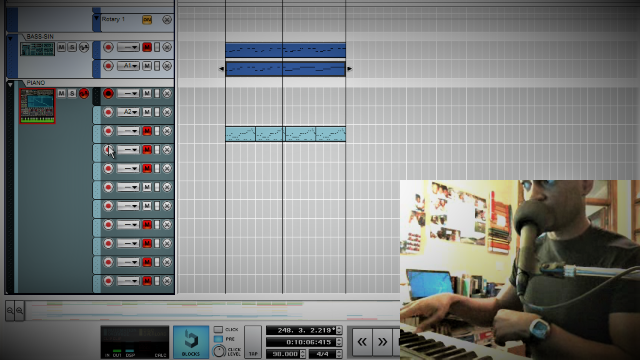Arm record on first BASS-SIN lane
This screenshot has height=360, width=640.
point(108,47)
